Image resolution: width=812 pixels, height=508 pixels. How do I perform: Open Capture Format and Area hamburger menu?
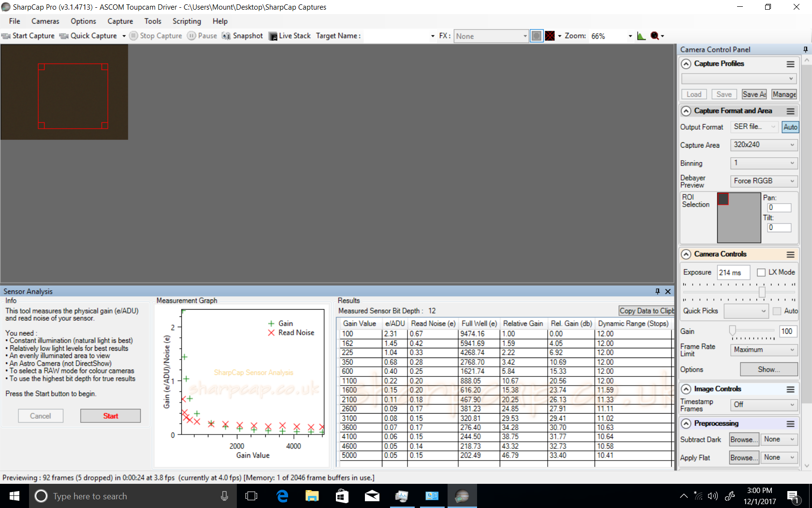[x=790, y=111]
